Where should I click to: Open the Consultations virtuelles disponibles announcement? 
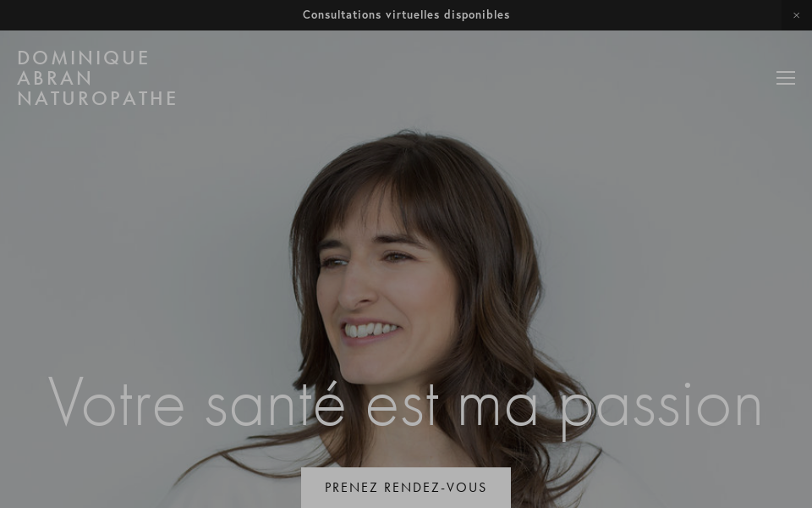point(406,15)
